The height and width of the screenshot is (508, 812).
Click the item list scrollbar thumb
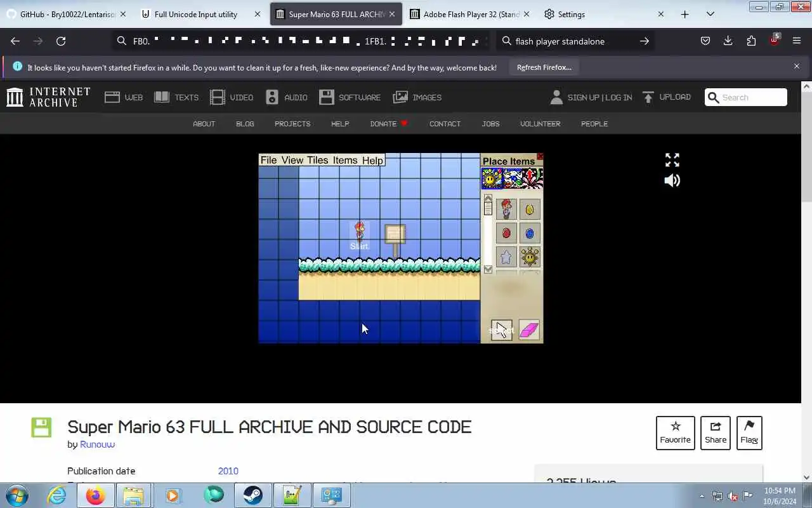[x=488, y=207]
